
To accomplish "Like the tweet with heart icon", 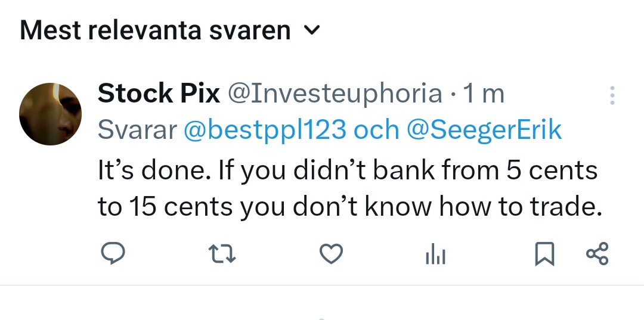I will (x=331, y=253).
